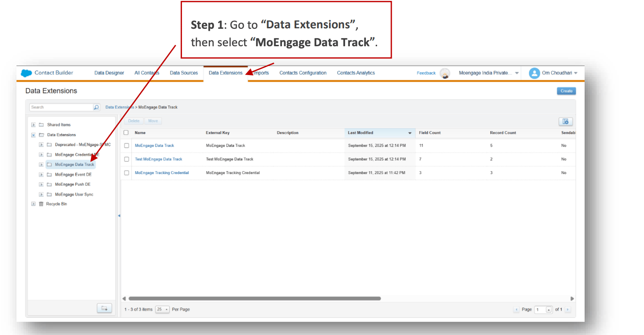Tick the select-all header checkbox
644x335 pixels.
click(x=126, y=133)
